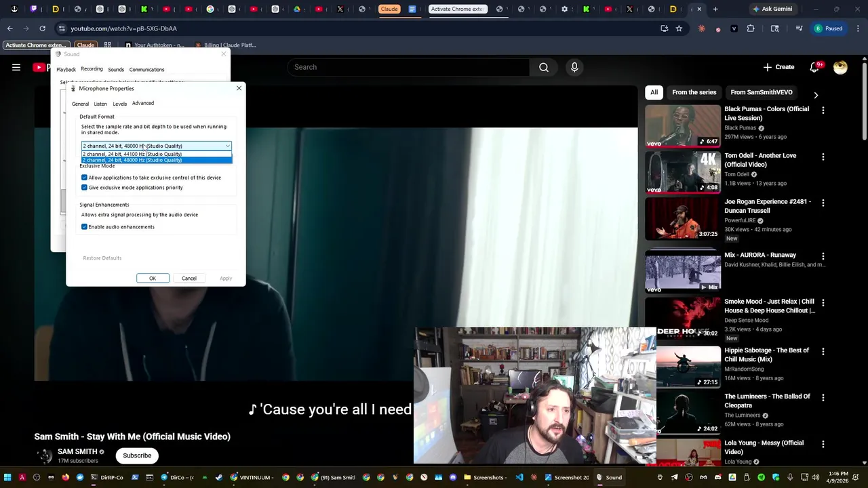Select From the series chip
The height and width of the screenshot is (488, 868).
coord(694,92)
